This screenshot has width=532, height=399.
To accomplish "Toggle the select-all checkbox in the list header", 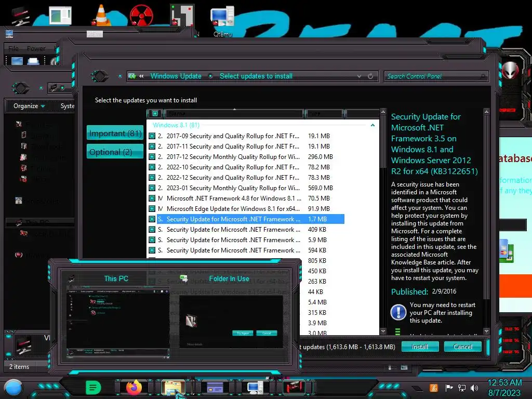I will click(x=155, y=113).
